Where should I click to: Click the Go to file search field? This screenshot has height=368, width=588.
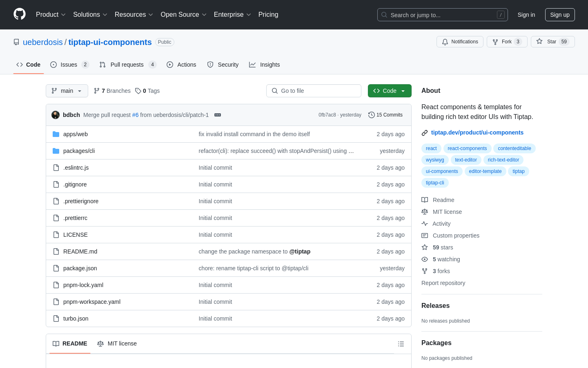point(314,91)
